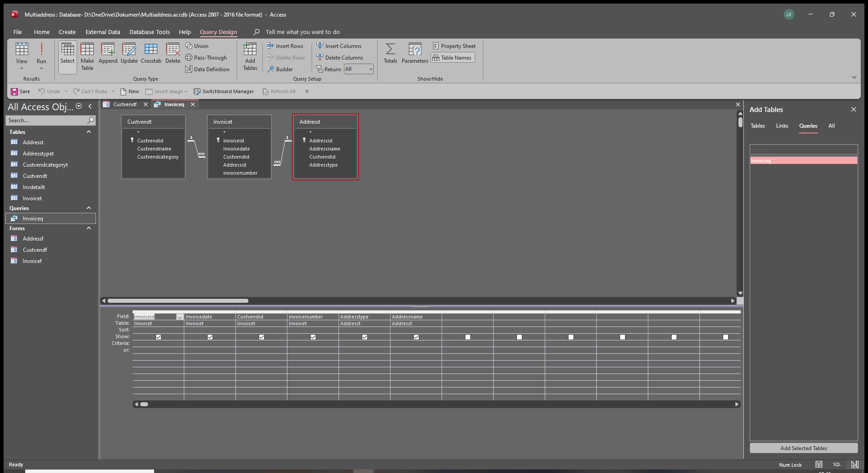This screenshot has height=473, width=868.
Task: Click the Switchboard Manager button
Action: point(224,91)
